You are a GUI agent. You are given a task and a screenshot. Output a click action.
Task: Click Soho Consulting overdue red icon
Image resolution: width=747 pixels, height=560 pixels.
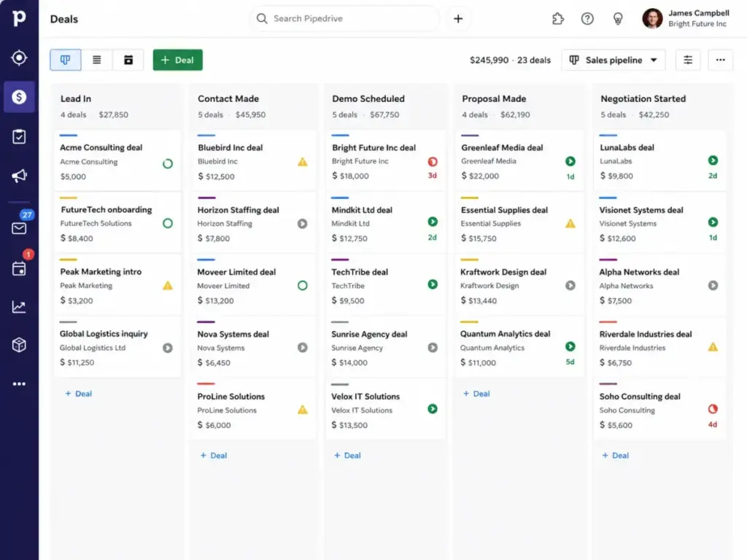coord(713,409)
